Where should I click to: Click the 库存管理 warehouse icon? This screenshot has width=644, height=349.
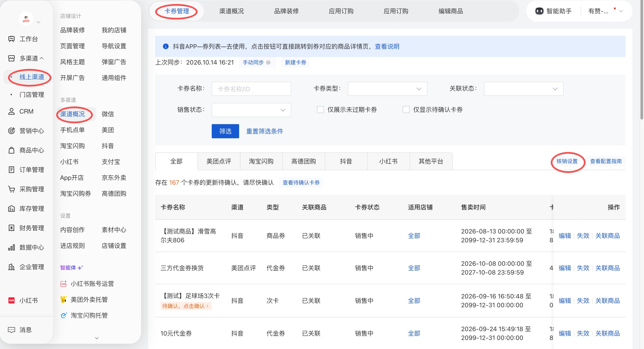point(11,209)
